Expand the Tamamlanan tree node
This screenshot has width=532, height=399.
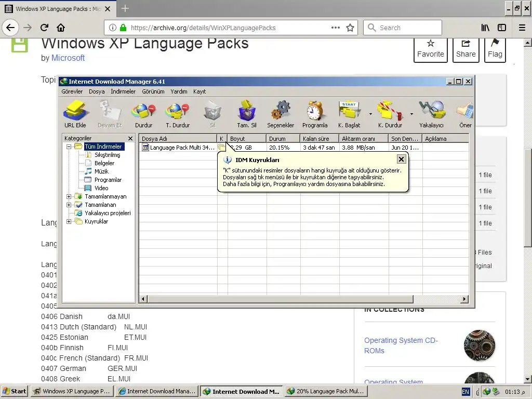click(69, 205)
